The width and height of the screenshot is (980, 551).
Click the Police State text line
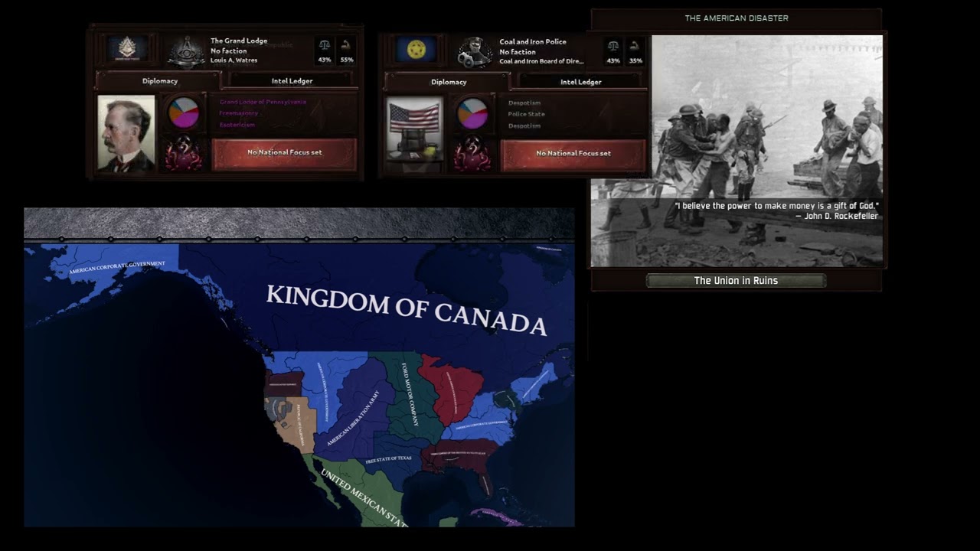coord(527,114)
